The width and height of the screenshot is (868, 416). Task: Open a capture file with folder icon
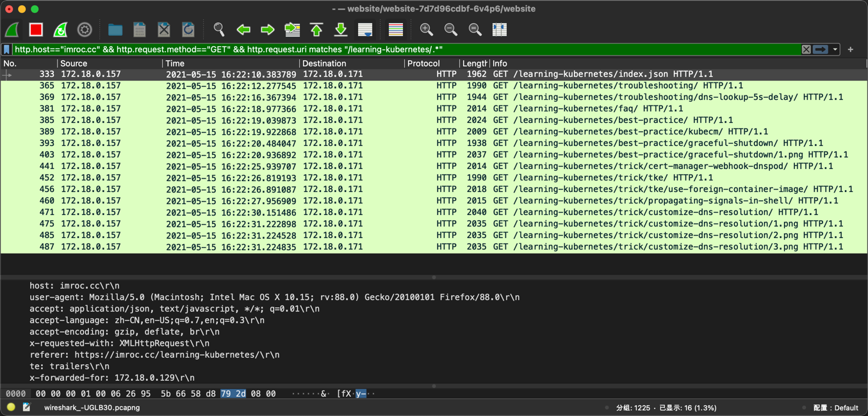click(115, 29)
